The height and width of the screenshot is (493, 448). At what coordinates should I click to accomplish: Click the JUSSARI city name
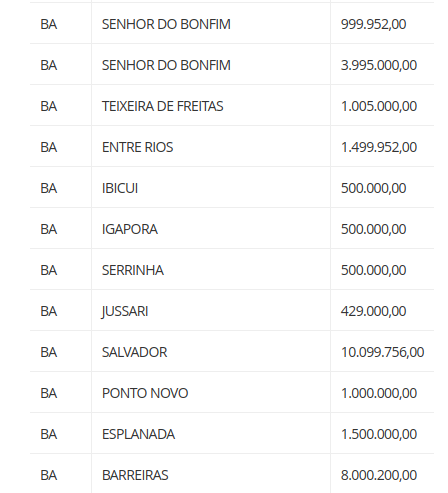125,311
